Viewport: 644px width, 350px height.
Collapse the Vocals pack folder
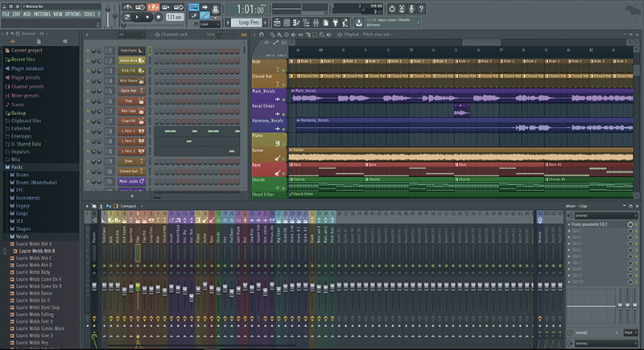click(x=23, y=237)
